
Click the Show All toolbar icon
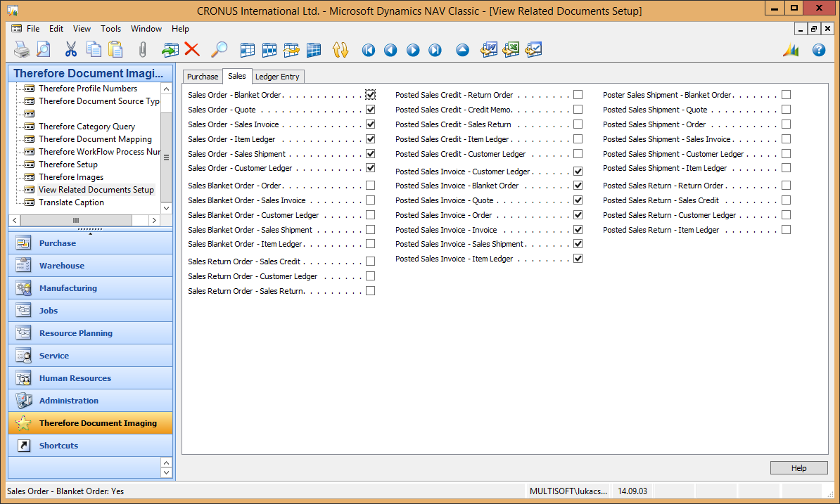point(314,50)
